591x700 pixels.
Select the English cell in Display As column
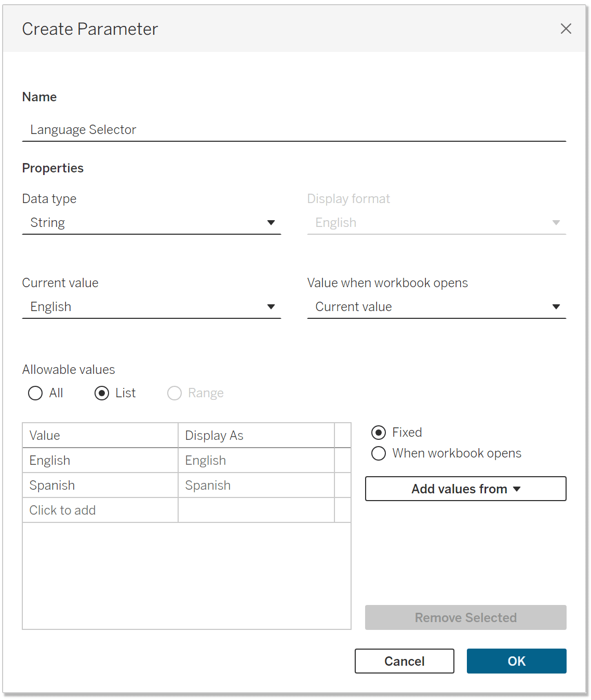click(256, 460)
